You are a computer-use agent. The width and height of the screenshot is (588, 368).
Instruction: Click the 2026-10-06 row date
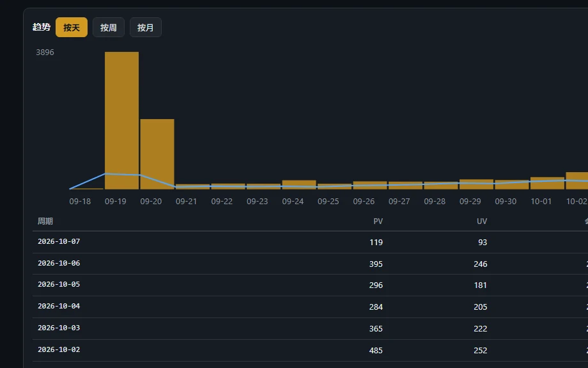[59, 263]
